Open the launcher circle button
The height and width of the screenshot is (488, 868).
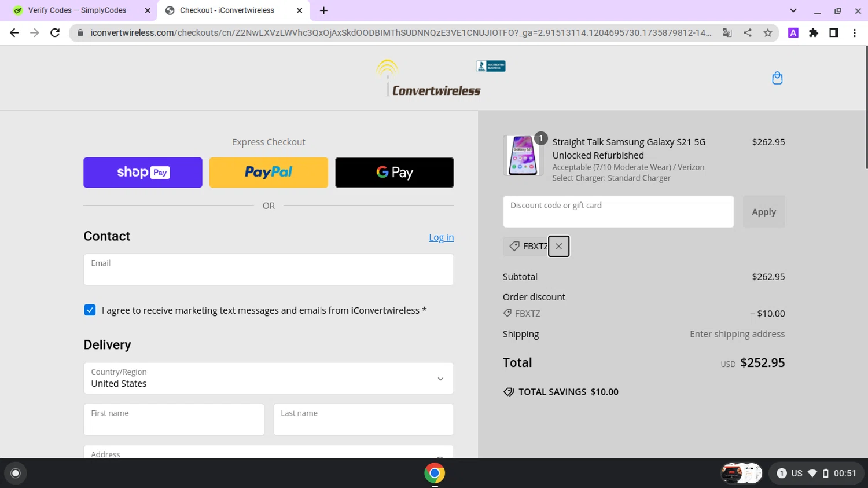16,473
